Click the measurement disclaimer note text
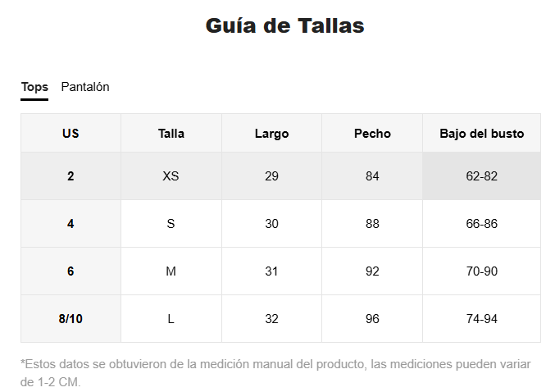This screenshot has height=392, width=555. 275,373
